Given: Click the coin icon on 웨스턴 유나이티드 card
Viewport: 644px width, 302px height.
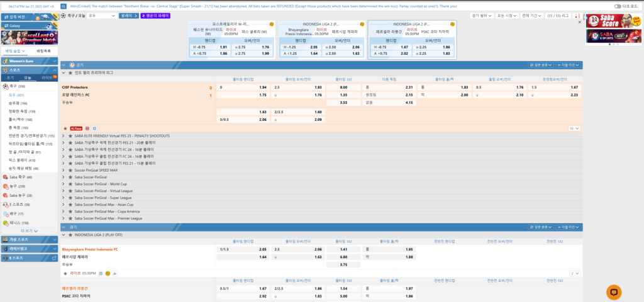Looking at the screenshot, I should [271, 25].
